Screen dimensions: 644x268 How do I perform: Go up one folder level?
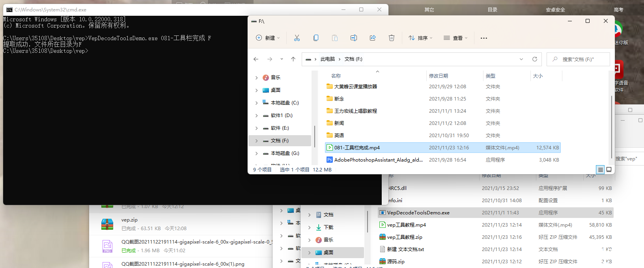pyautogui.click(x=293, y=59)
